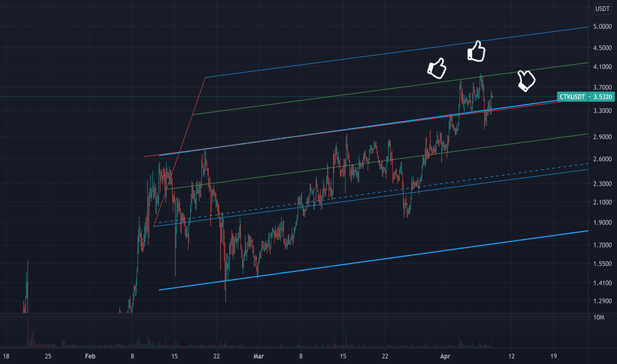
Task: Click the 2.9000 price axis label
Action: (602, 137)
